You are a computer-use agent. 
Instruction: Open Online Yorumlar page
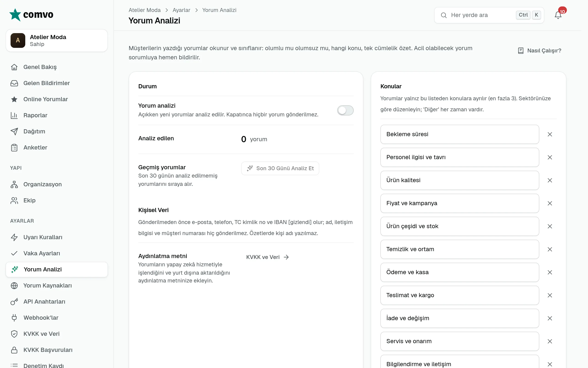[x=57, y=99]
